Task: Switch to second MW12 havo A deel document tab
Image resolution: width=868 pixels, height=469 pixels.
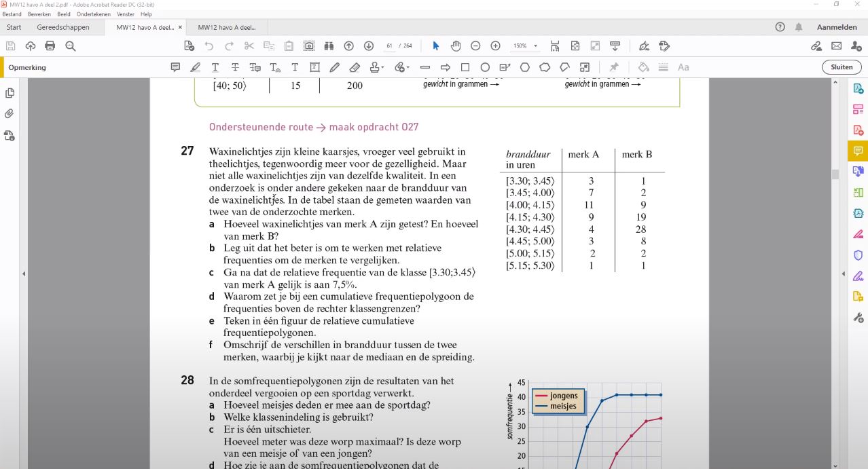Action: coord(227,27)
